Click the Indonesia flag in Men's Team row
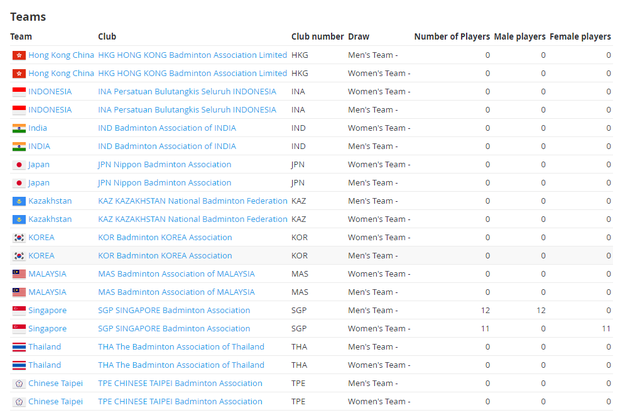 pos(19,110)
